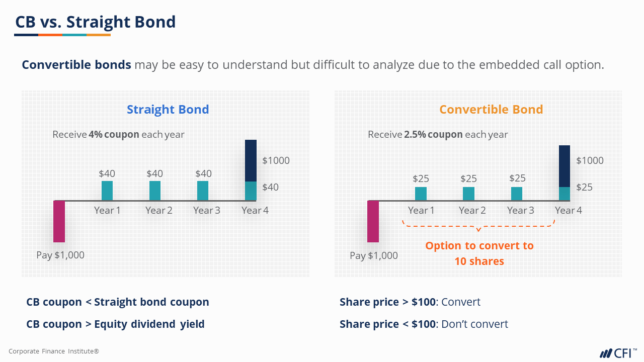Click the bold 'Convertible bonds' text
Viewport: 644px width, 362px height.
(x=76, y=65)
